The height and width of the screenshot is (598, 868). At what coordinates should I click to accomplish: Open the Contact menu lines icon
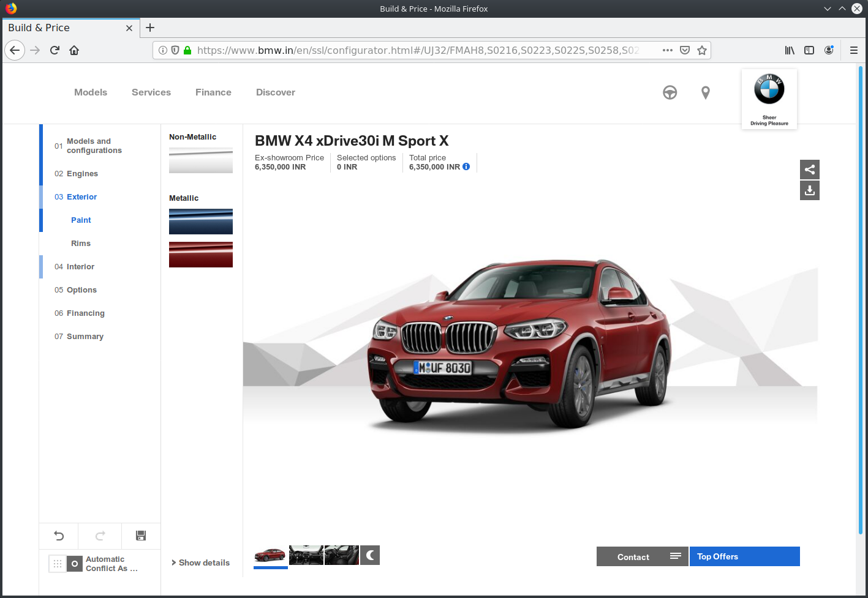pos(676,556)
